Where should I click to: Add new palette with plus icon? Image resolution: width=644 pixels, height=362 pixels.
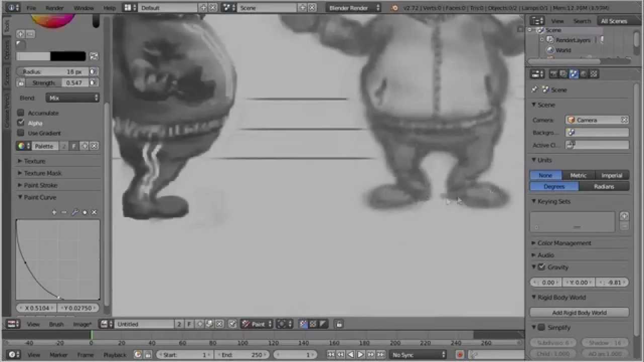[x=85, y=146]
